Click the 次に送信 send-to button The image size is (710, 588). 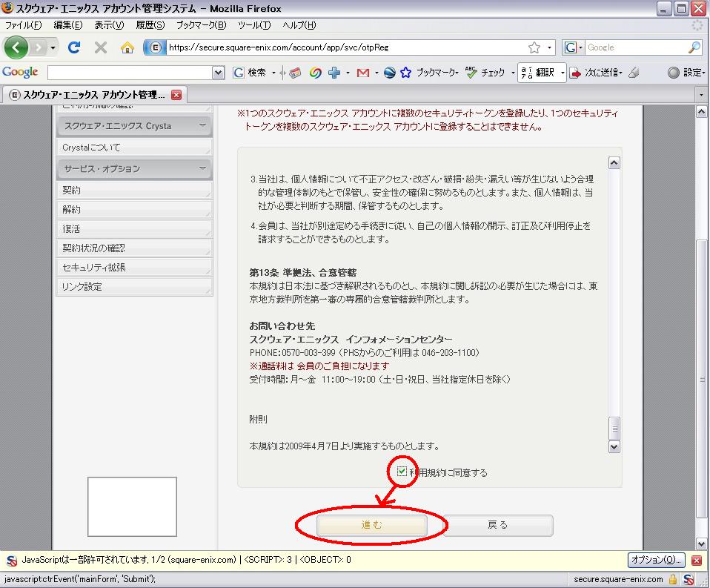coord(596,73)
